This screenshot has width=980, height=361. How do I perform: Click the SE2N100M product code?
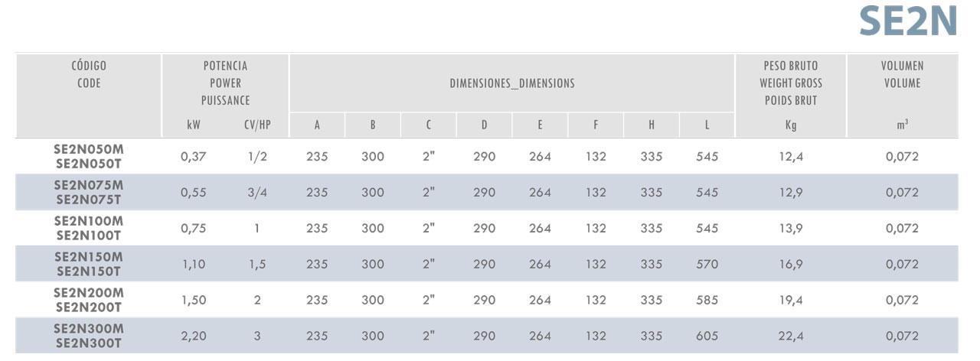point(89,221)
